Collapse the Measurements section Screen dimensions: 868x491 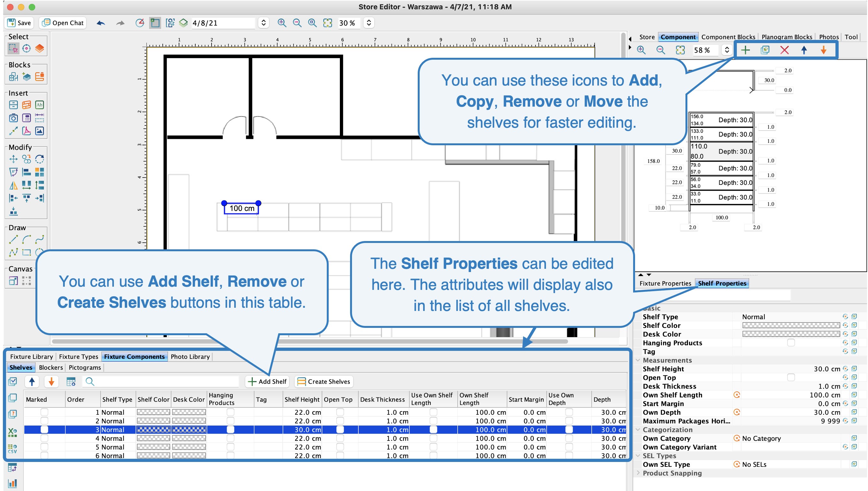[638, 360]
